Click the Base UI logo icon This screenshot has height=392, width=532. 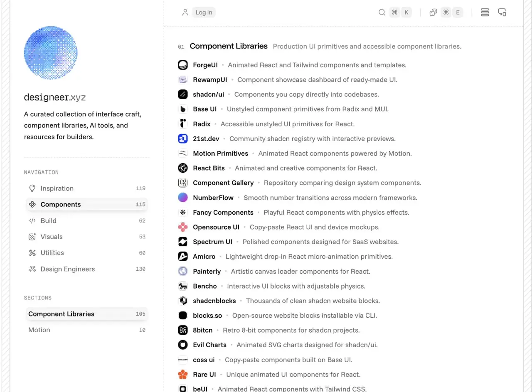(x=183, y=109)
